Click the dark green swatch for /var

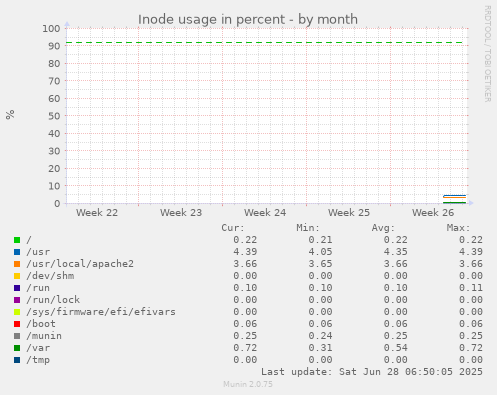point(17,348)
